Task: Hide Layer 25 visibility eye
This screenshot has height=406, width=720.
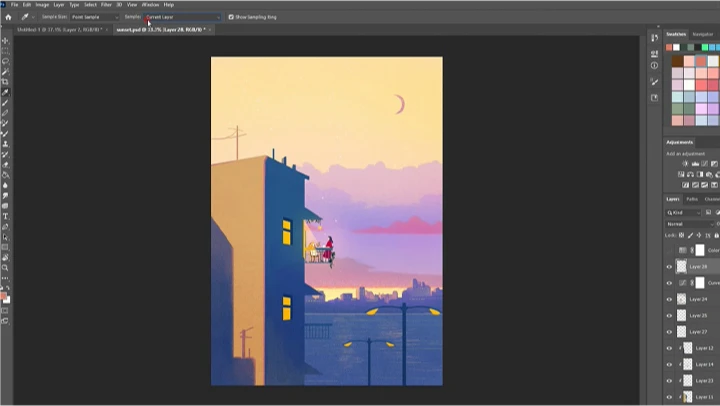Action: click(669, 316)
